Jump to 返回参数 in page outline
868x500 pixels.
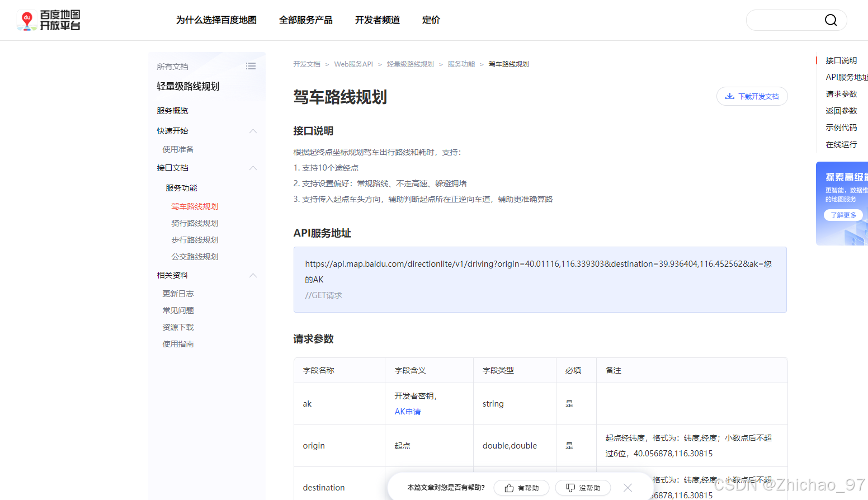pyautogui.click(x=841, y=111)
